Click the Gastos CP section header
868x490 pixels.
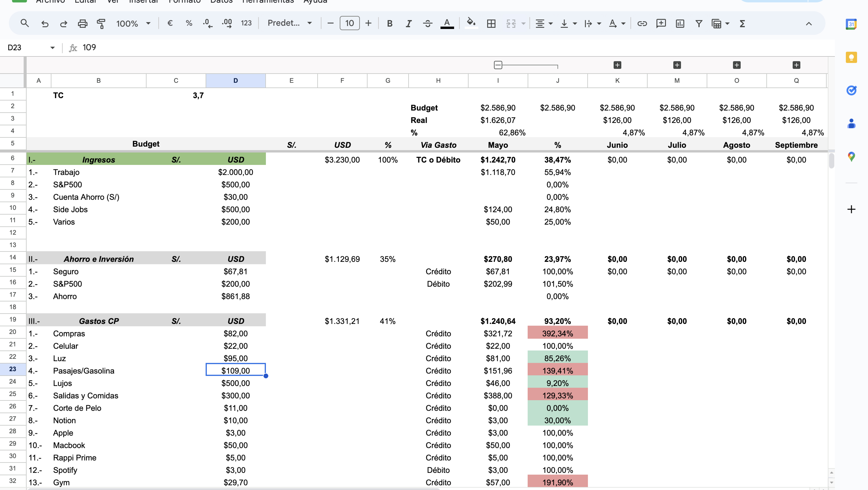98,321
